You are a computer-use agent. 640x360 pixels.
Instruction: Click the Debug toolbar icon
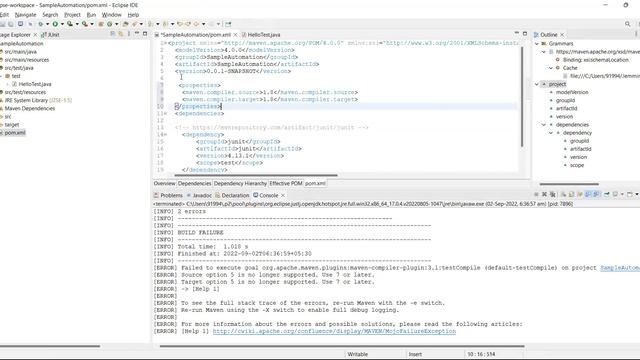pos(40,24)
